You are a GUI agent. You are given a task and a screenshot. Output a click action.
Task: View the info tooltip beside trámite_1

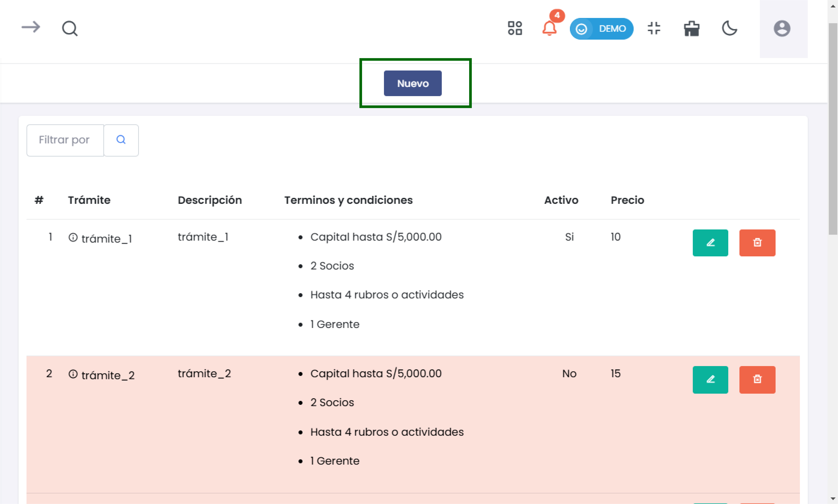(73, 238)
